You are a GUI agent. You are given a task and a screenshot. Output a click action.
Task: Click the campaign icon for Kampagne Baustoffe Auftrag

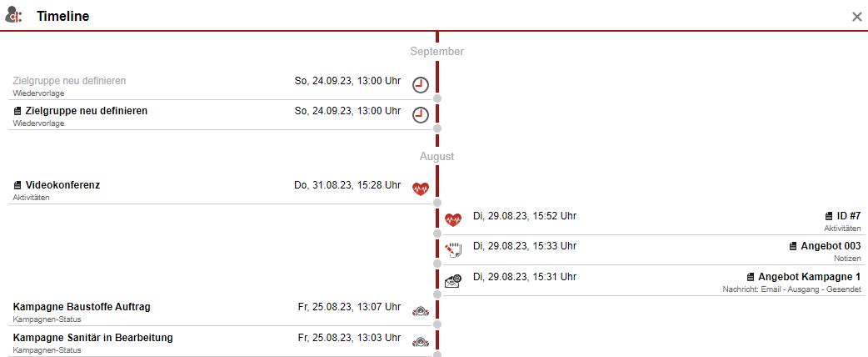(x=421, y=311)
